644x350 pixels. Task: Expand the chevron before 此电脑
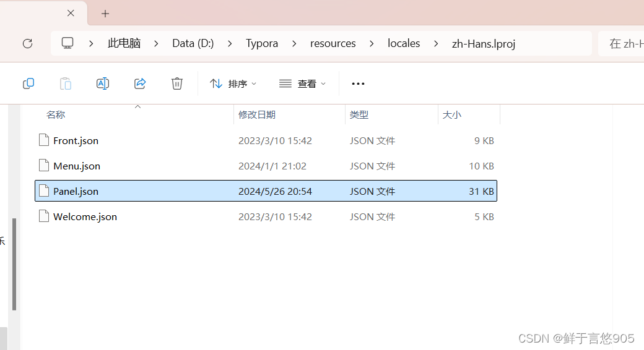[x=91, y=43]
